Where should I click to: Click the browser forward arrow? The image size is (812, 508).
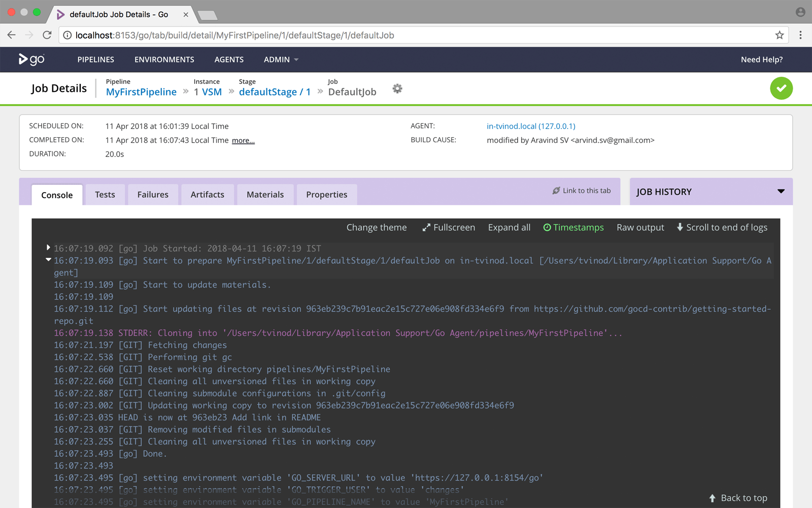click(x=29, y=35)
